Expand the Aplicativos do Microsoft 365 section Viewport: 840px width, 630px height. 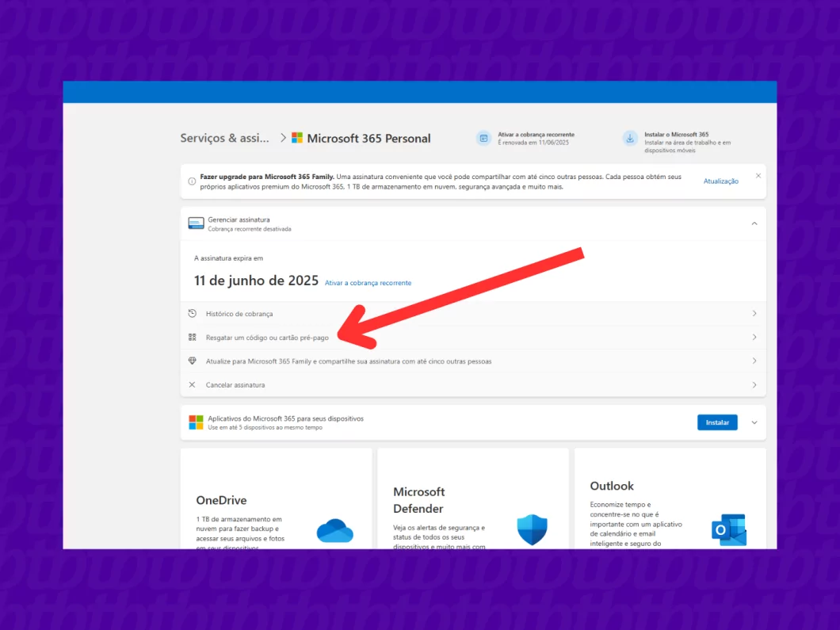(x=754, y=422)
